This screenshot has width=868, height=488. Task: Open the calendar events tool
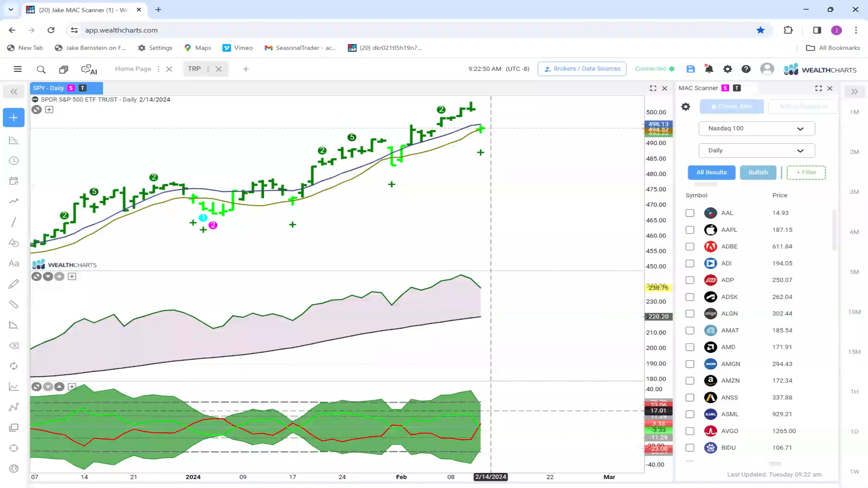14,181
